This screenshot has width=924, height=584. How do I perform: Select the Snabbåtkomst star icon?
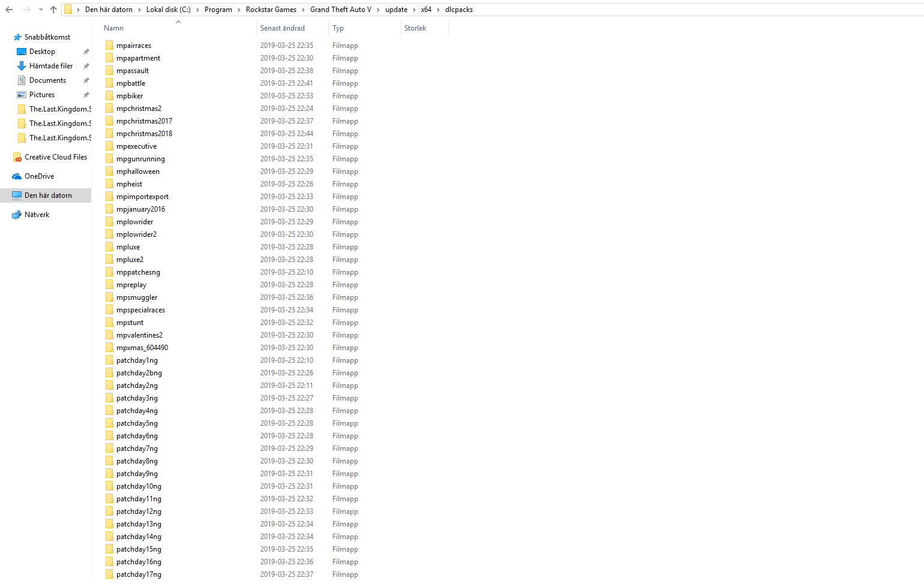pyautogui.click(x=17, y=37)
